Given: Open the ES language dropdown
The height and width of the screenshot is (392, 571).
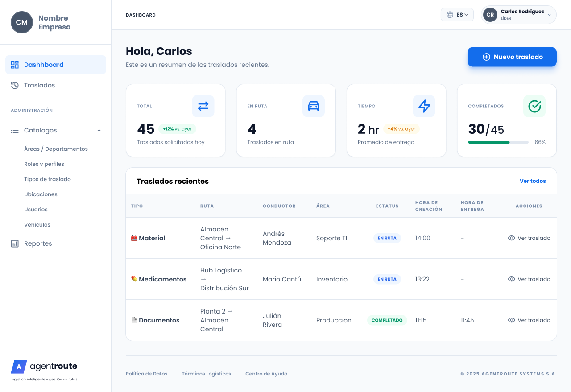Looking at the screenshot, I should (x=457, y=15).
